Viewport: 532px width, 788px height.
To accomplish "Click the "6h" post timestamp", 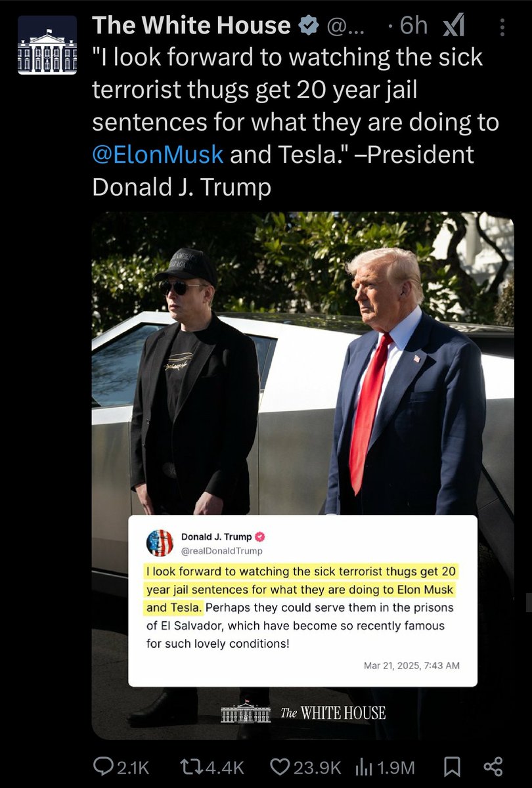I will coord(413,26).
